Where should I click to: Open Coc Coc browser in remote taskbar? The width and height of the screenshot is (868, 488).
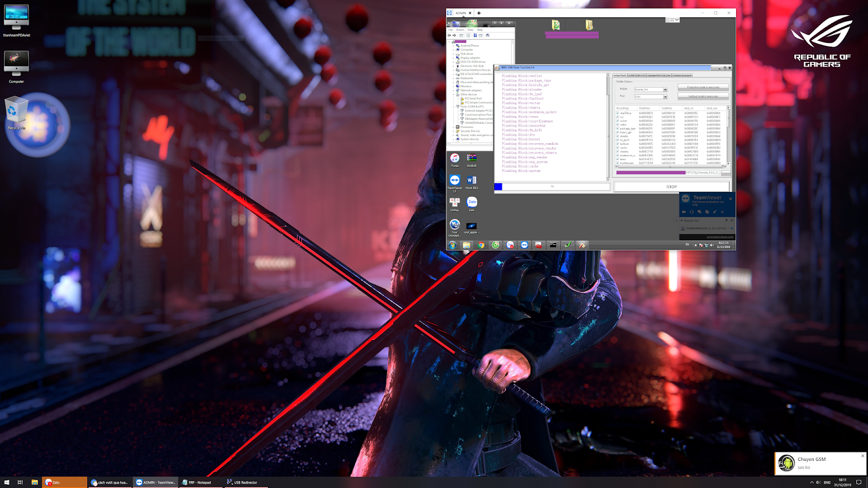tap(496, 245)
